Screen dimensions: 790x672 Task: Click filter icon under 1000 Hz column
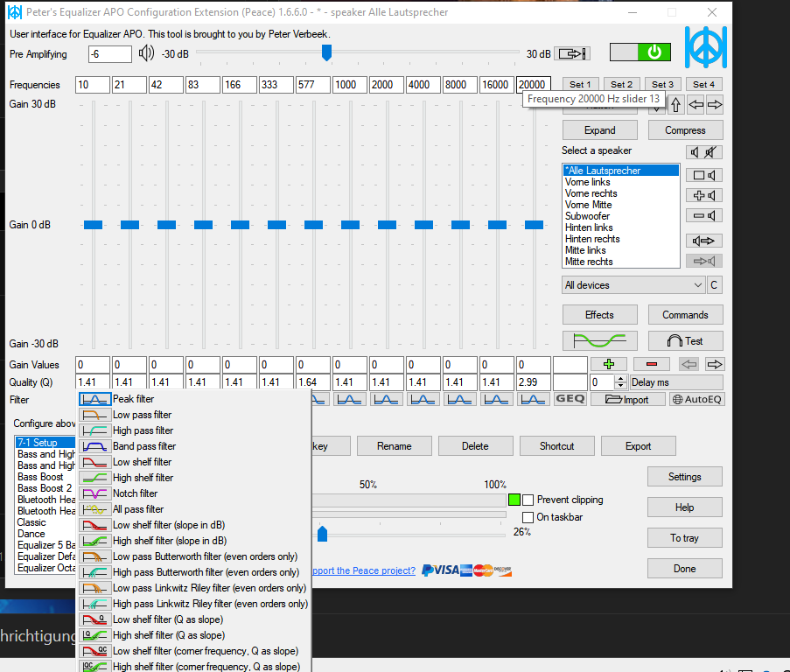pos(349,400)
